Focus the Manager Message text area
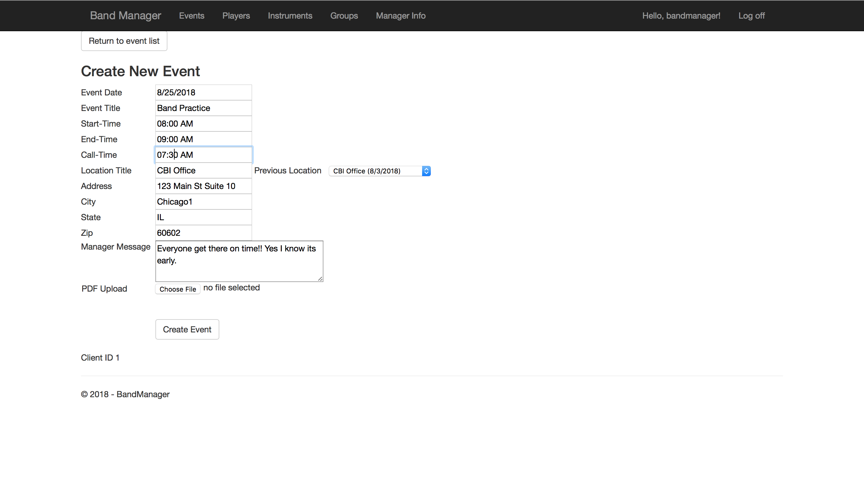 (x=239, y=262)
